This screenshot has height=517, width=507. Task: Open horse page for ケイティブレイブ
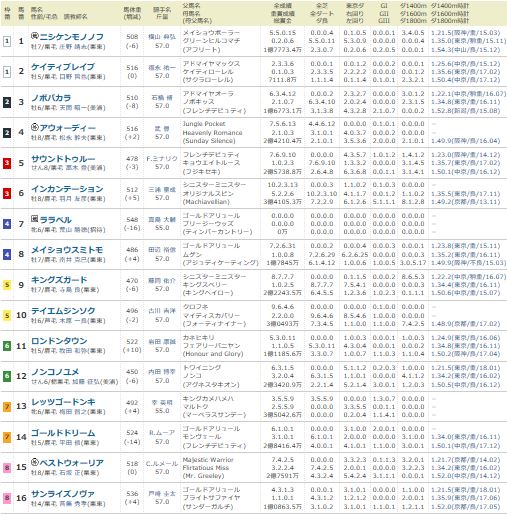pyautogui.click(x=63, y=67)
